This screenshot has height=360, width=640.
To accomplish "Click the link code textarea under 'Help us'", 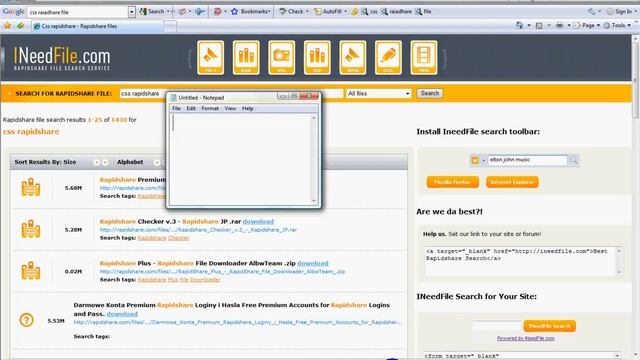I will point(523,261).
